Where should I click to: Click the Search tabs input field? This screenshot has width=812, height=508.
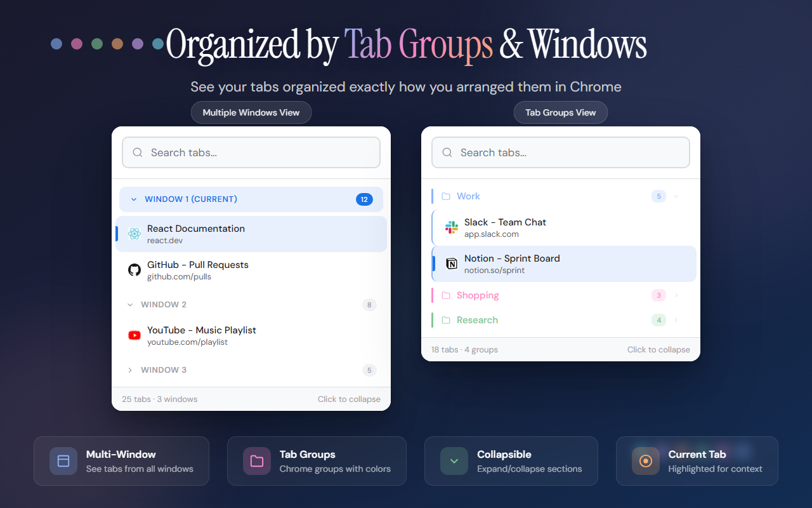coord(251,152)
